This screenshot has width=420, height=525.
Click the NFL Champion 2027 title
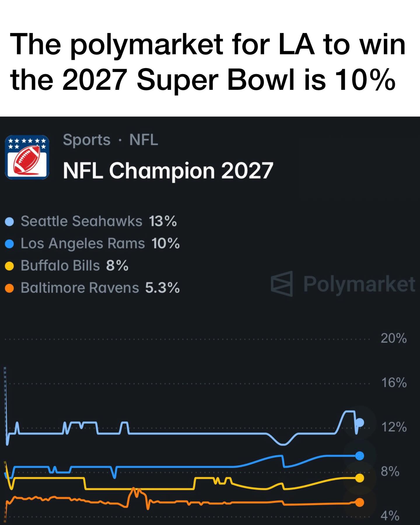tap(168, 171)
